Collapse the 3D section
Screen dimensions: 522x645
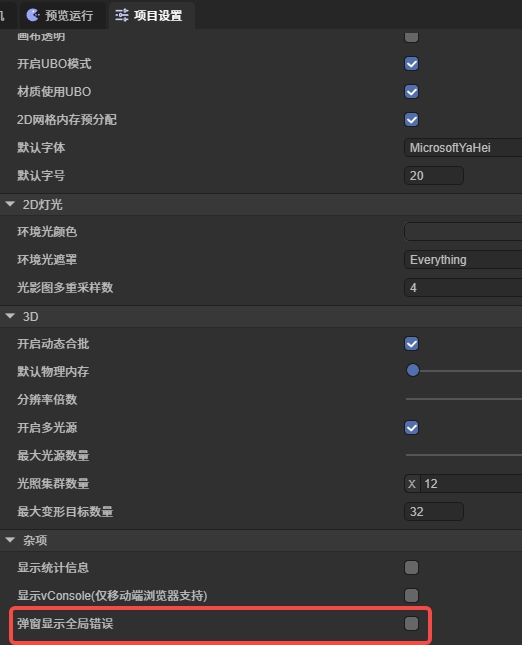coord(10,316)
